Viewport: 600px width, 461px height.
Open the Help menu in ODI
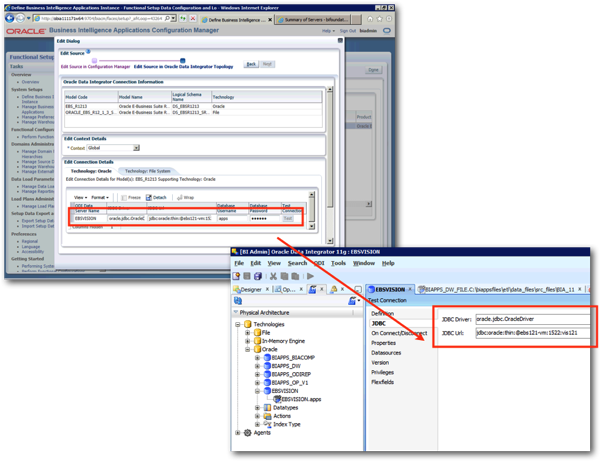388,263
